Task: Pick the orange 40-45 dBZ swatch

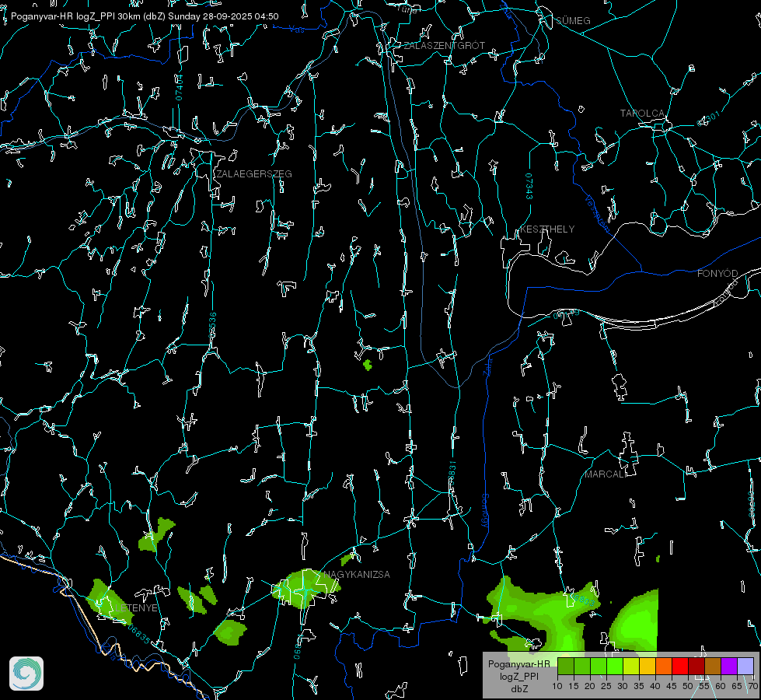Action: [x=664, y=666]
